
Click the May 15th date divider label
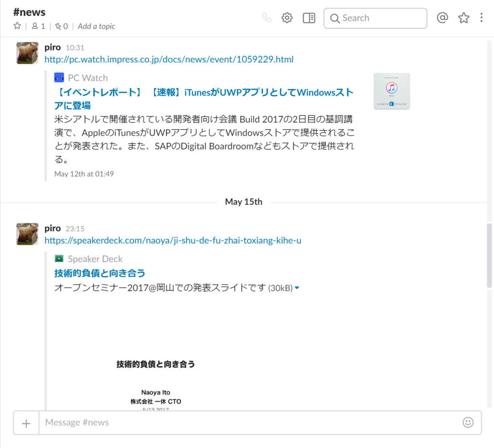click(244, 202)
